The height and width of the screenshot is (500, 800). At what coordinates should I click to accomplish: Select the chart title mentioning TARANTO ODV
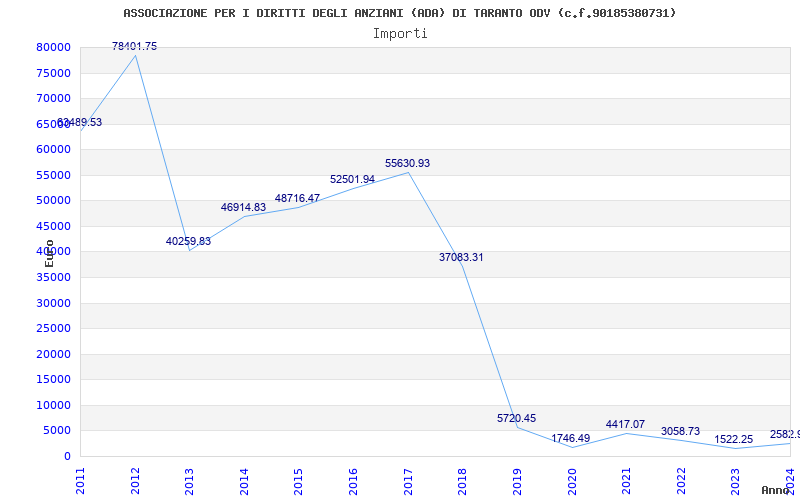[399, 13]
